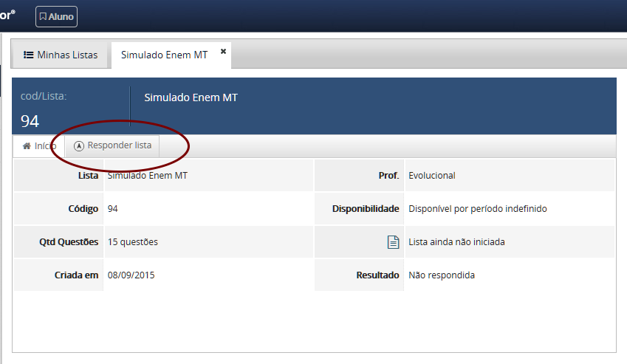This screenshot has width=627, height=364.
Task: Click the circled arrow icon by Responder lista
Action: [x=80, y=146]
